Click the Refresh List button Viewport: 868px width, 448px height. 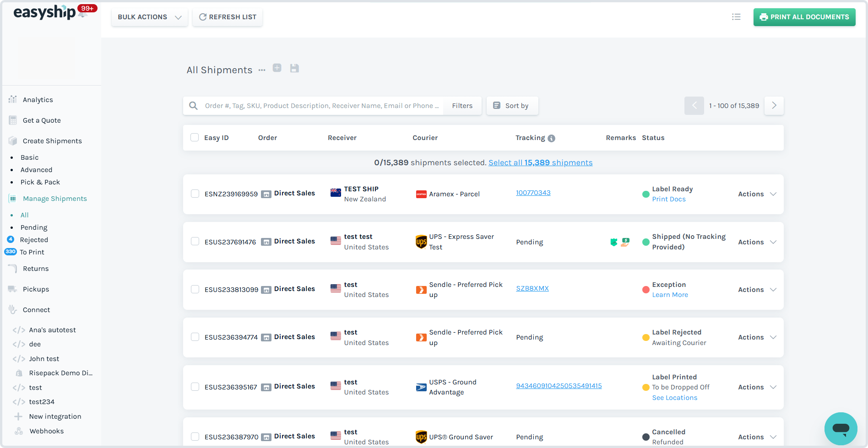point(228,17)
